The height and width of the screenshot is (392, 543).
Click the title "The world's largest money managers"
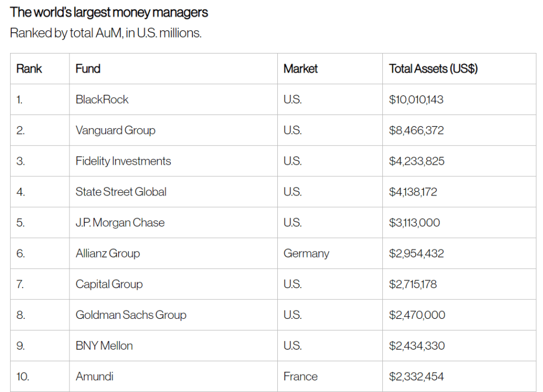pos(109,12)
